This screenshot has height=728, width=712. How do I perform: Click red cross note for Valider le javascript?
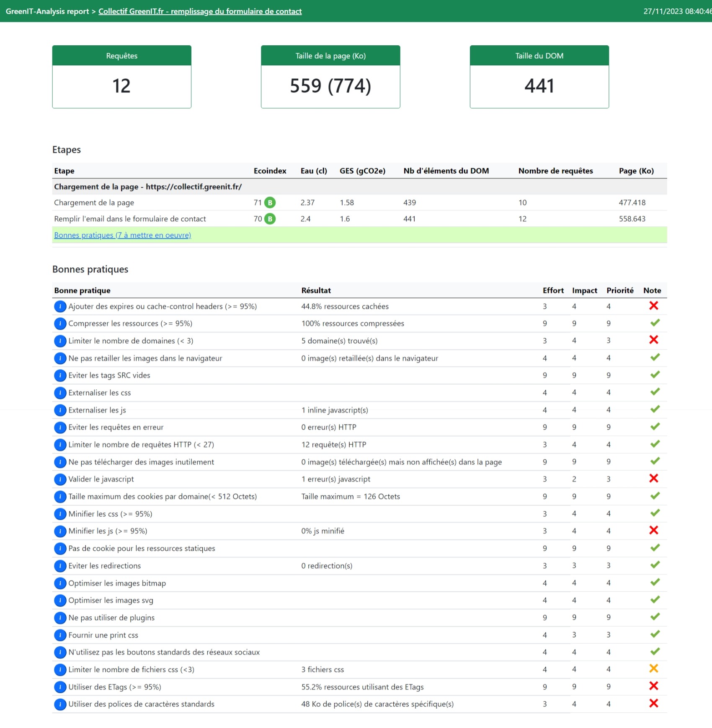pyautogui.click(x=654, y=478)
